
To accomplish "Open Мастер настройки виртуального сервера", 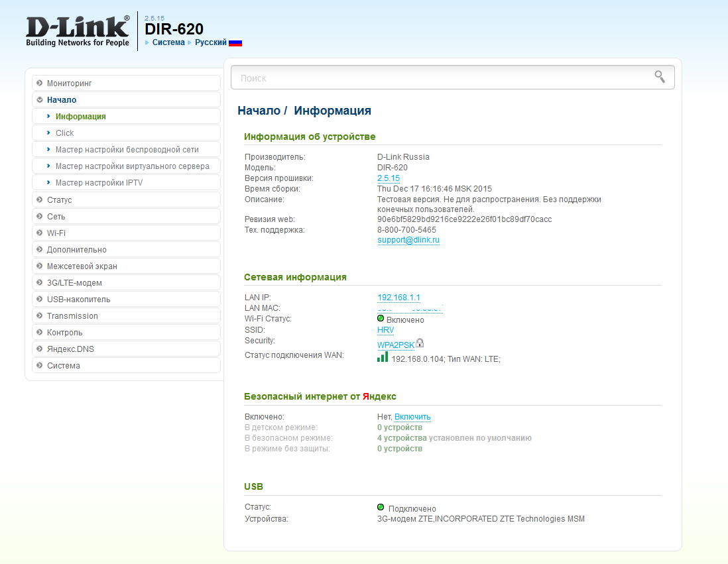I will click(x=126, y=166).
